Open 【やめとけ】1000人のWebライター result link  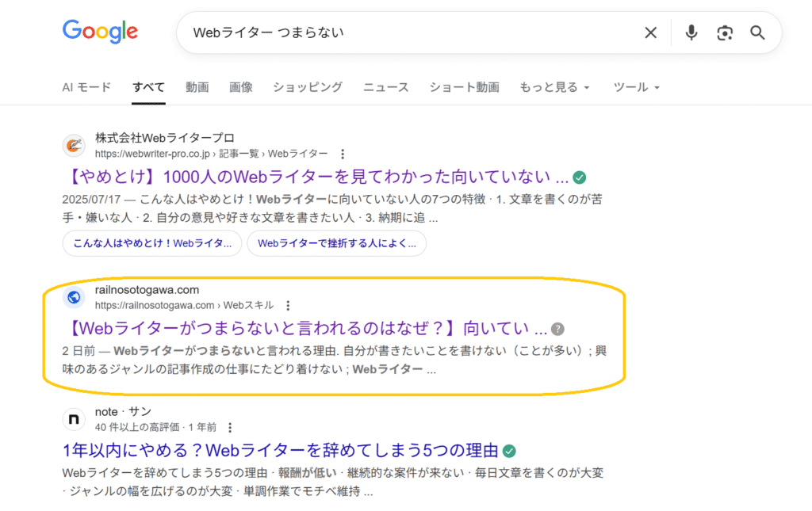pyautogui.click(x=315, y=176)
